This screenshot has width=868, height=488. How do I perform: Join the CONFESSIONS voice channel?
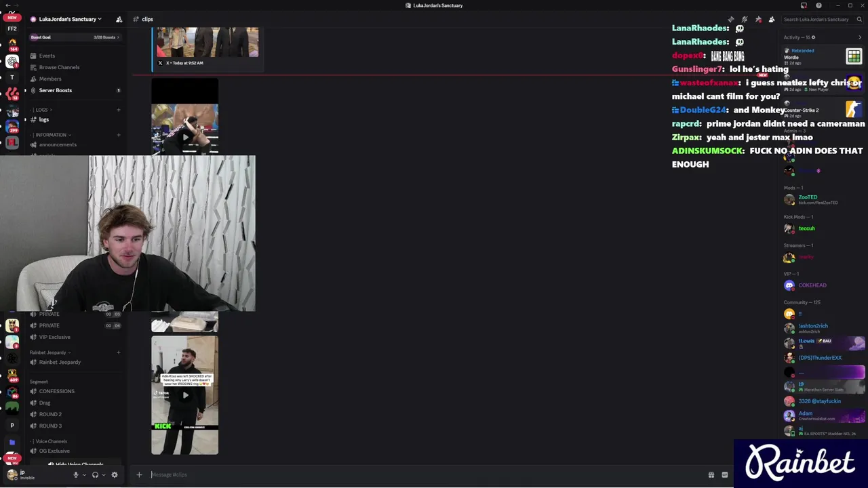(75, 391)
